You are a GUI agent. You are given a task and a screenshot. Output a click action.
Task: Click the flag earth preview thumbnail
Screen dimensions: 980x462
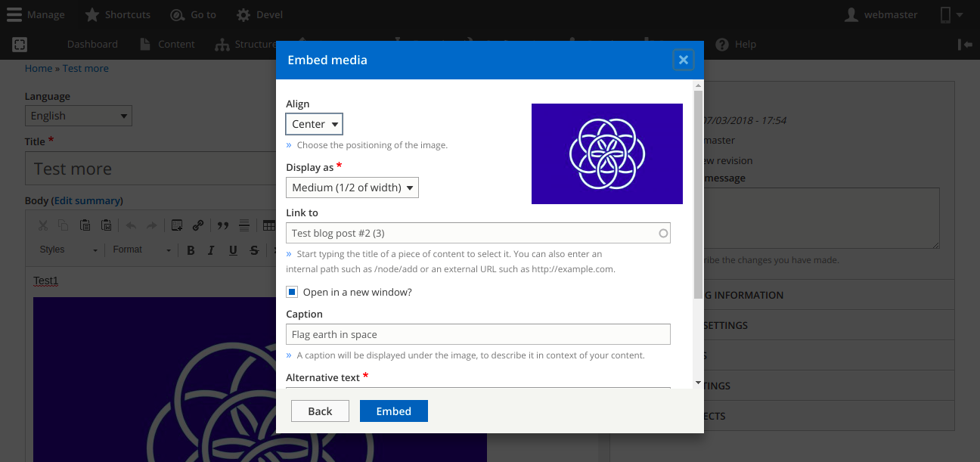click(607, 153)
